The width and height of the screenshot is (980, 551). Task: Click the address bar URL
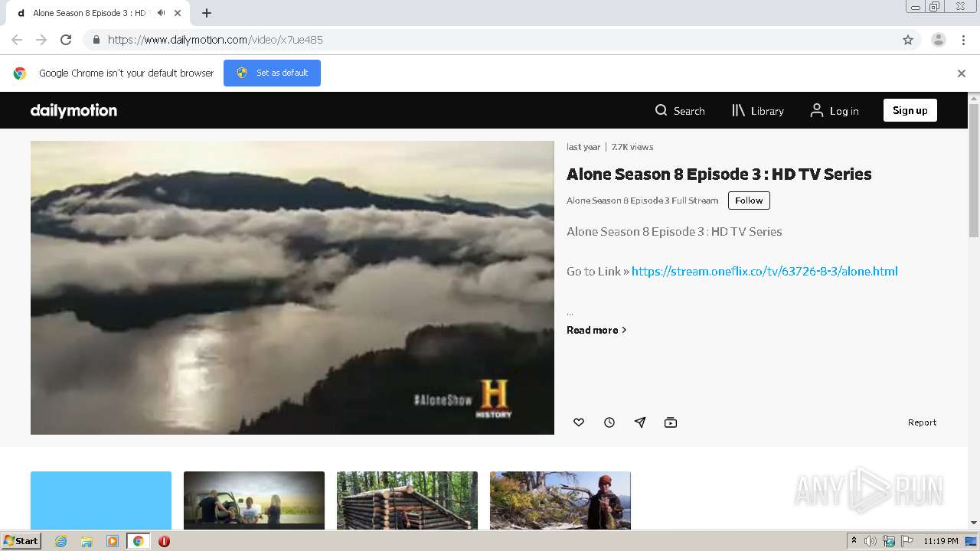pyautogui.click(x=215, y=40)
